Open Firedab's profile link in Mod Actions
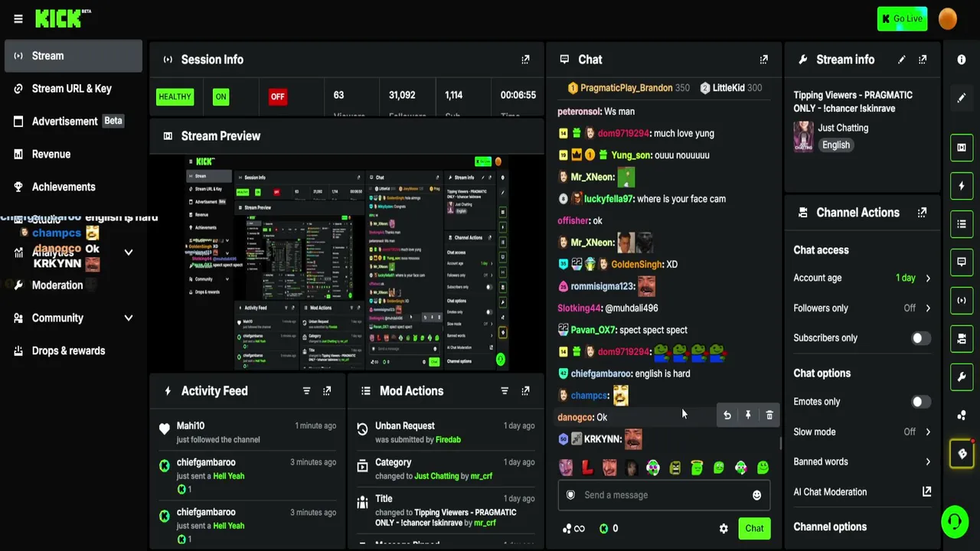 tap(448, 440)
